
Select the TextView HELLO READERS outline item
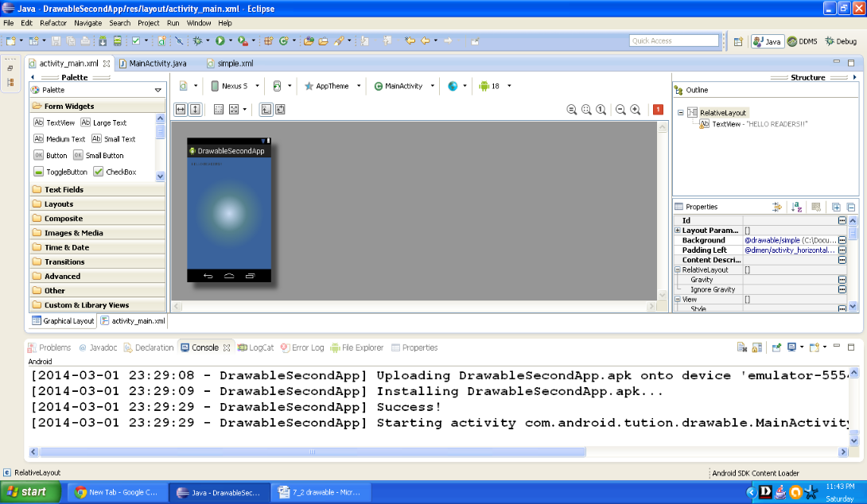(x=753, y=124)
